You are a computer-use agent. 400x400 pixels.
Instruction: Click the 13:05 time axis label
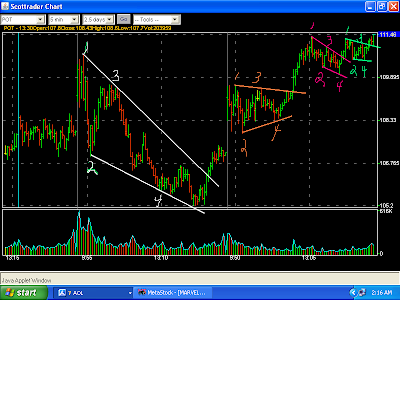pos(309,258)
